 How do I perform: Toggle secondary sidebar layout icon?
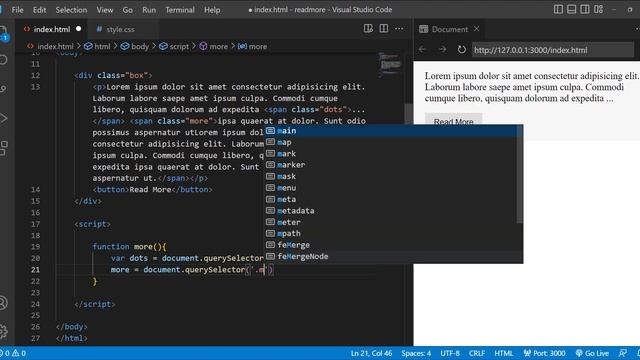tap(585, 9)
